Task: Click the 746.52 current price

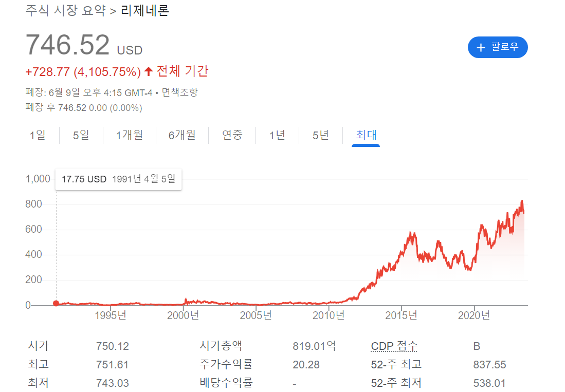Action: point(67,45)
